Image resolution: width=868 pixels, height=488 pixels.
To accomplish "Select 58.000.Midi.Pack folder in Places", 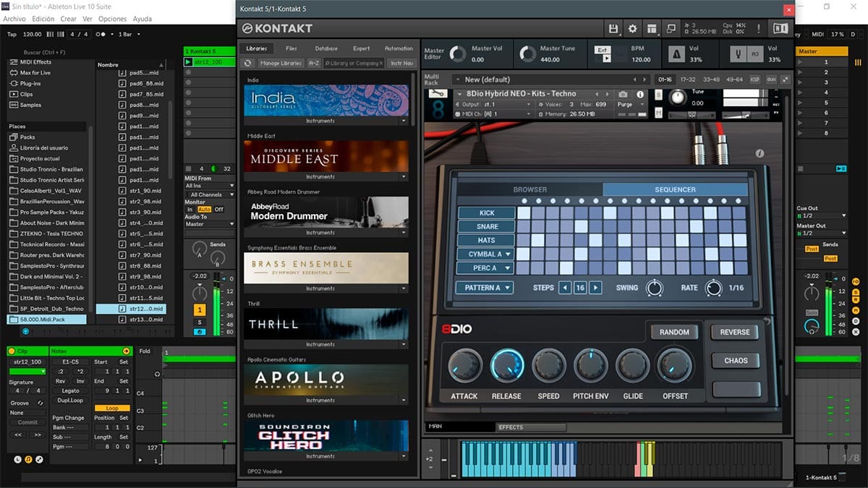I will pyautogui.click(x=47, y=319).
